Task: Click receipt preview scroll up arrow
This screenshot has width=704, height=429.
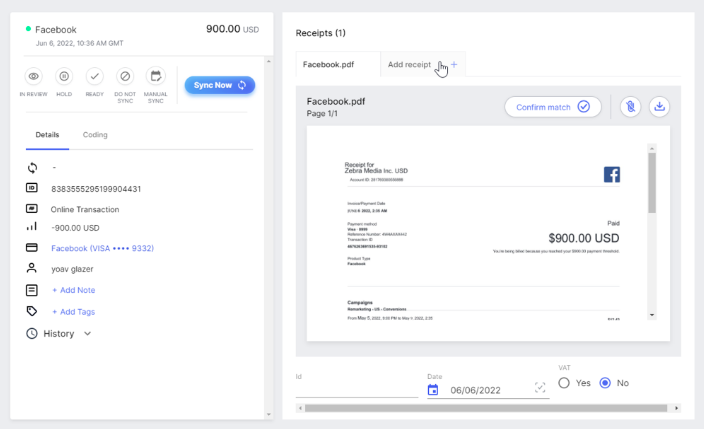Action: point(652,148)
